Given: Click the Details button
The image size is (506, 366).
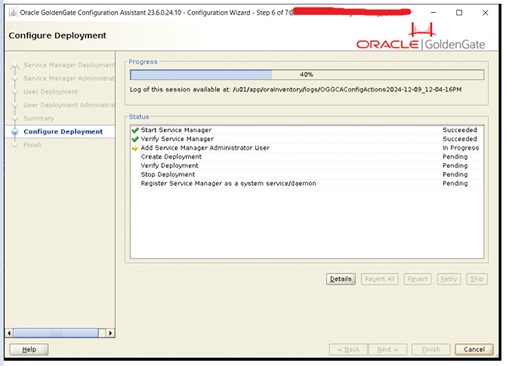Looking at the screenshot, I should pos(341,279).
